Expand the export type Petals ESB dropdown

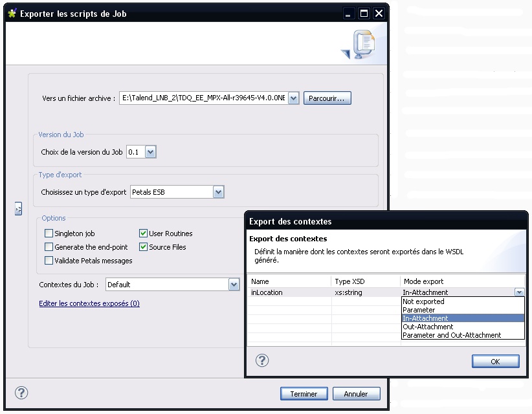pyautogui.click(x=218, y=192)
